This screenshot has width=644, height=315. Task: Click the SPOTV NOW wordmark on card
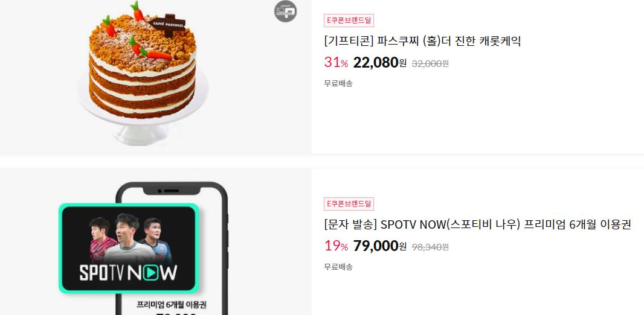[x=128, y=273]
